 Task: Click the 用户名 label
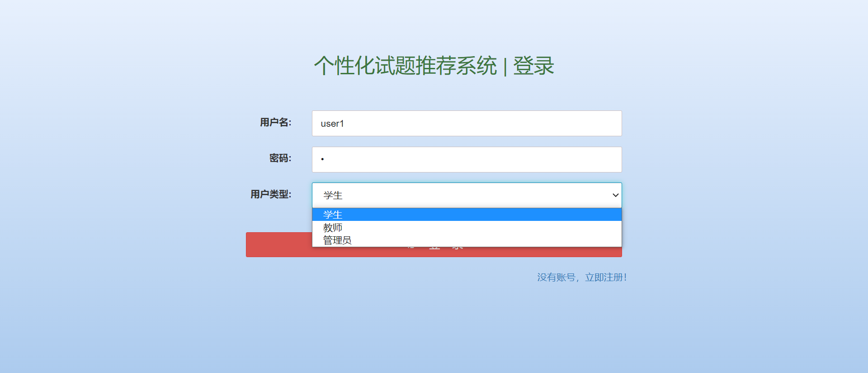tap(276, 122)
